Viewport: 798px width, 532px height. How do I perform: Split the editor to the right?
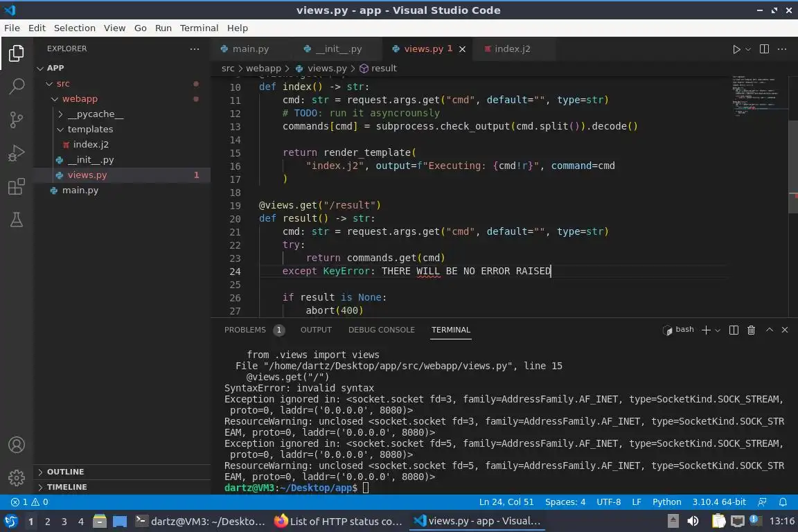(764, 49)
